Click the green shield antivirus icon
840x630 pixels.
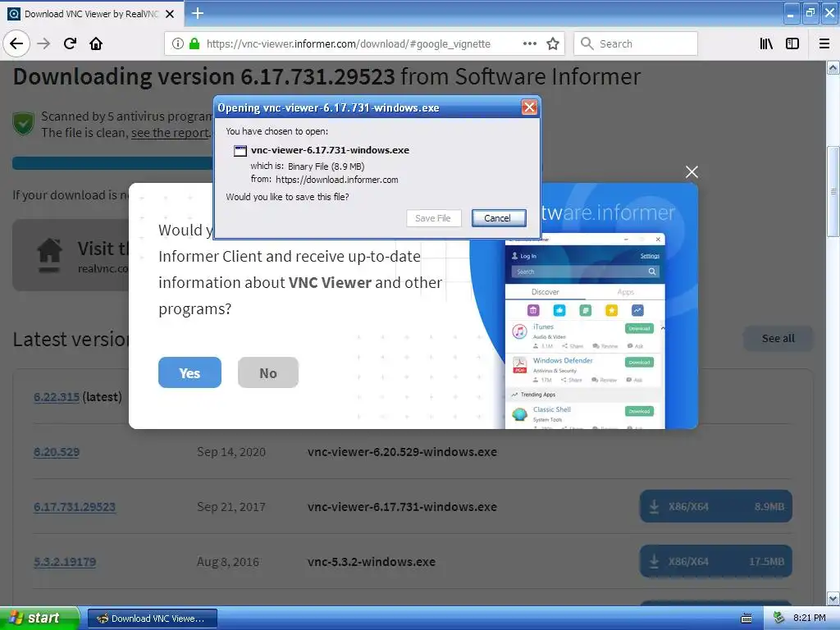point(24,124)
